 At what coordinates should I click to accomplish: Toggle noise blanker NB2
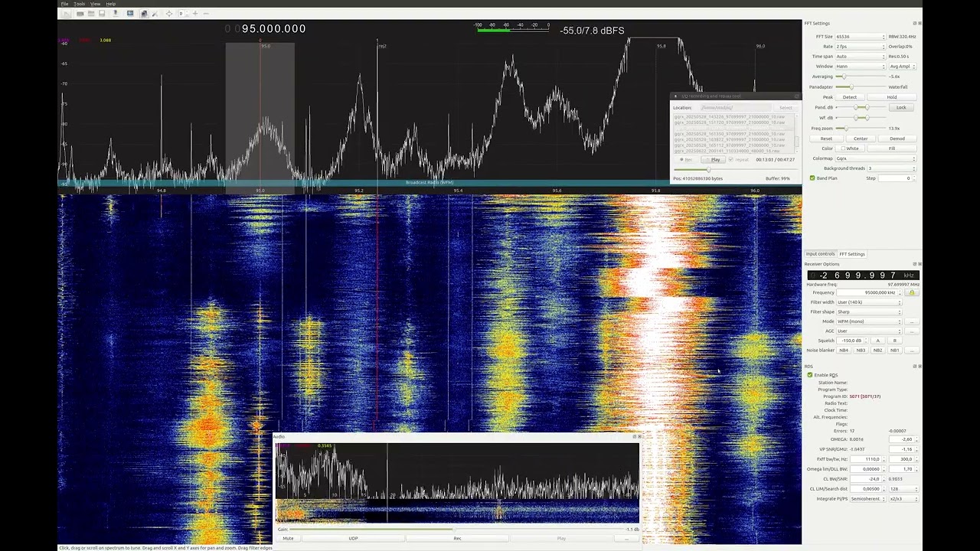877,350
